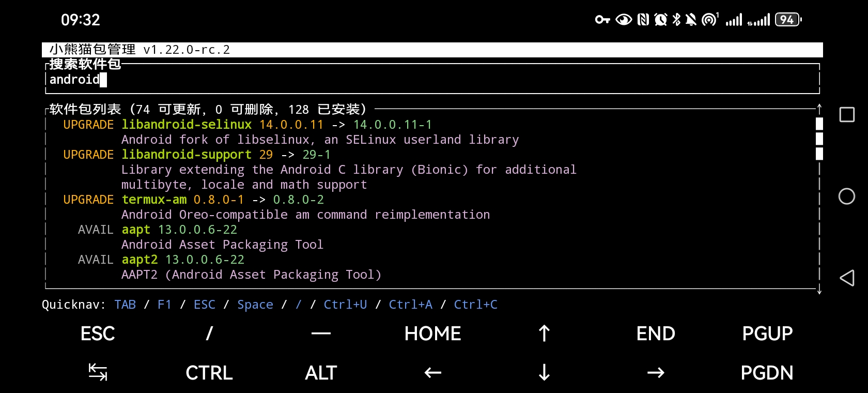Viewport: 868px width, 393px height.
Task: Select the aapt2 available package
Action: pos(139,260)
